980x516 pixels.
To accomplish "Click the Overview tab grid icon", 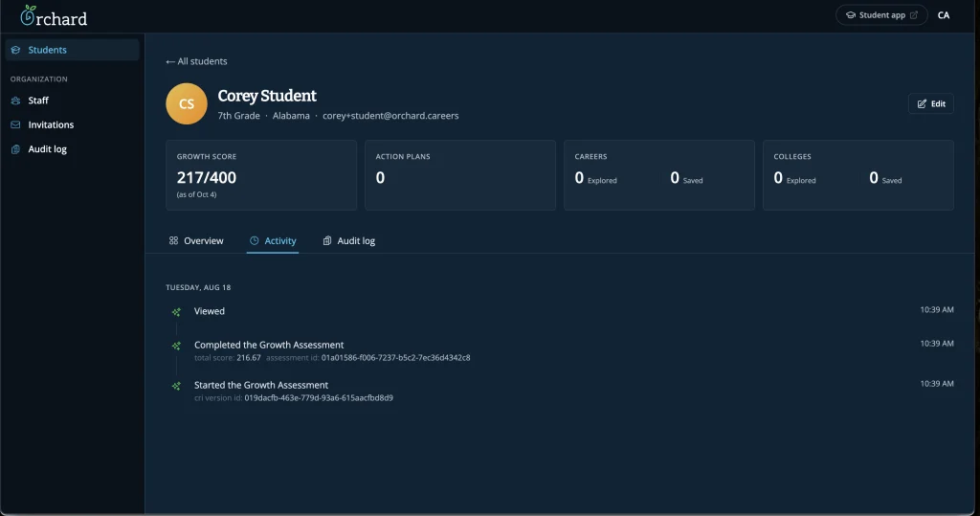I will (174, 241).
